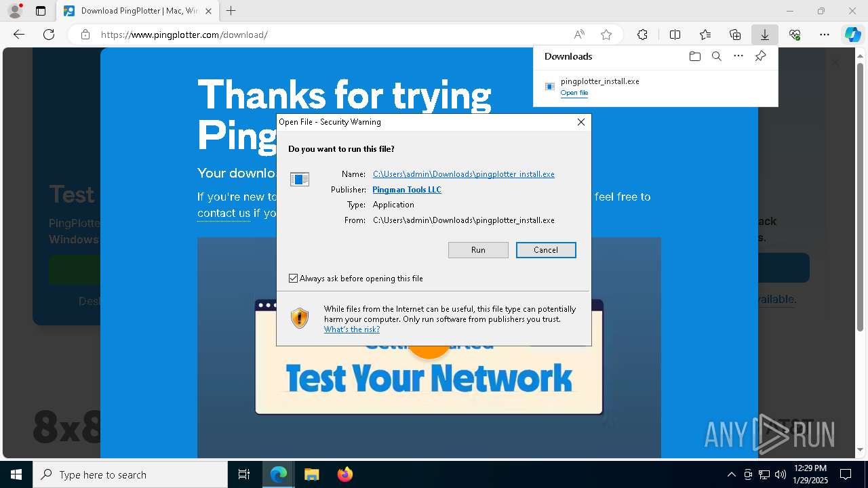This screenshot has width=868, height=488.
Task: Open downloads folder icon in Downloads panel
Action: coord(695,56)
